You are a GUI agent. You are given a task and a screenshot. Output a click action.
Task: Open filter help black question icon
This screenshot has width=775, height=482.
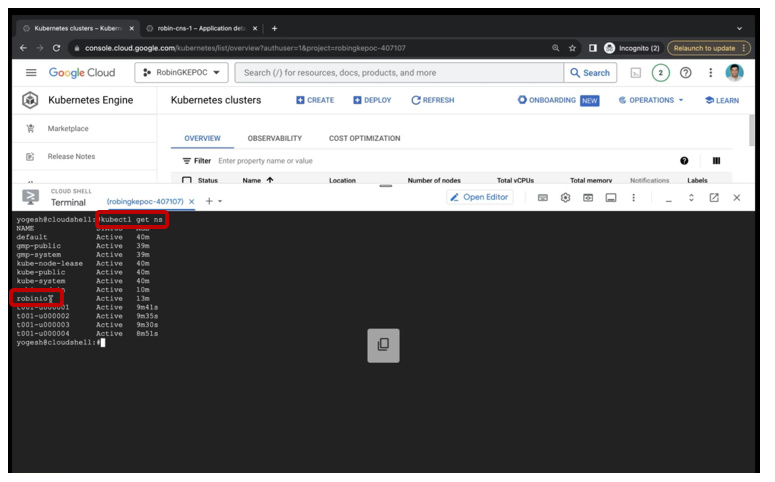(684, 161)
